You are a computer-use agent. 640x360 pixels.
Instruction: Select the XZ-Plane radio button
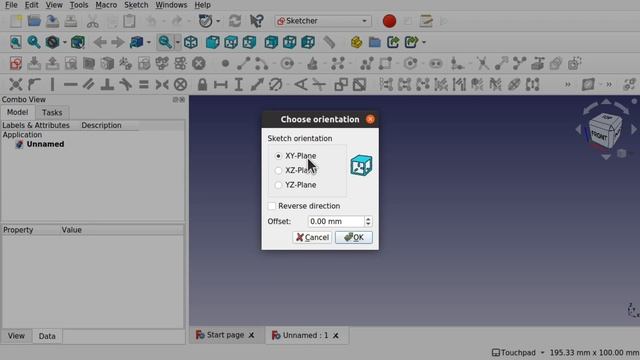coord(278,170)
